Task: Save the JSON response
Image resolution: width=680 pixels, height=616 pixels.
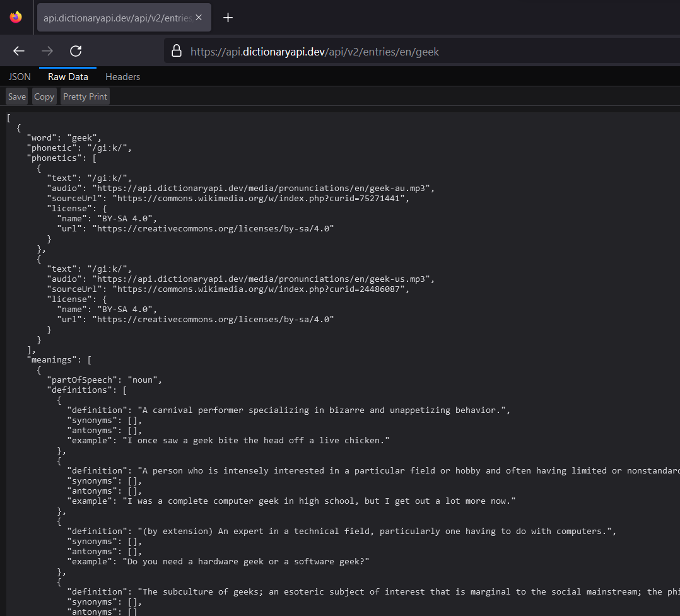Action: 17,96
